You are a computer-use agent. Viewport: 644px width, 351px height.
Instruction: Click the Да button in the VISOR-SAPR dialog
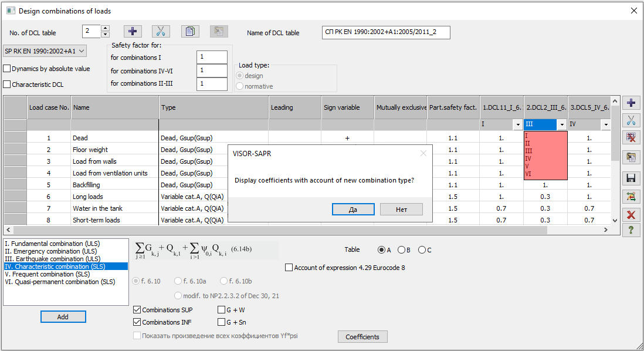(x=352, y=210)
